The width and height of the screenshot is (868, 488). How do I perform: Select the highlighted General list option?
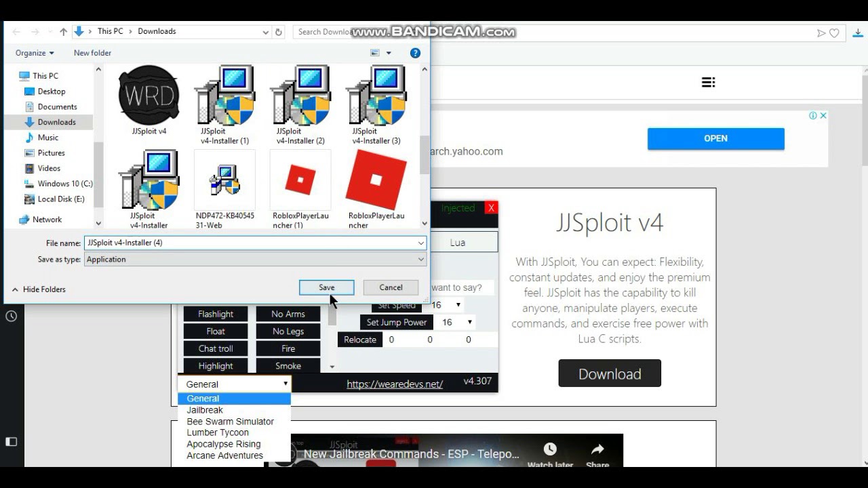pyautogui.click(x=235, y=399)
